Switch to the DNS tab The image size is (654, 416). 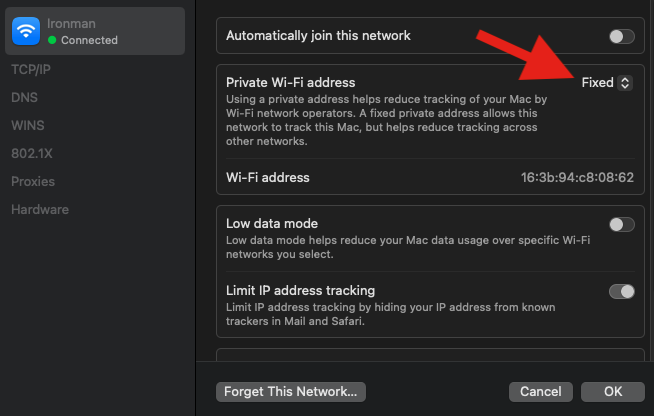[24, 98]
